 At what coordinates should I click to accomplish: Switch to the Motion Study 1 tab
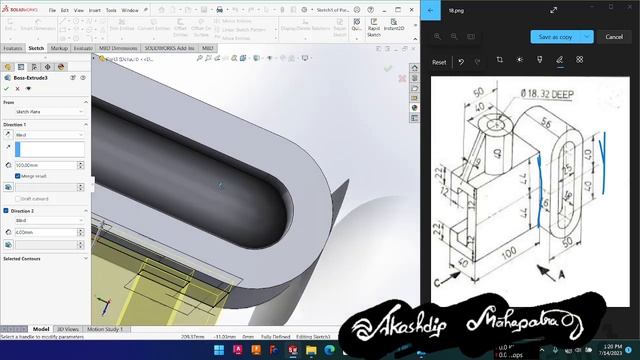pos(105,329)
